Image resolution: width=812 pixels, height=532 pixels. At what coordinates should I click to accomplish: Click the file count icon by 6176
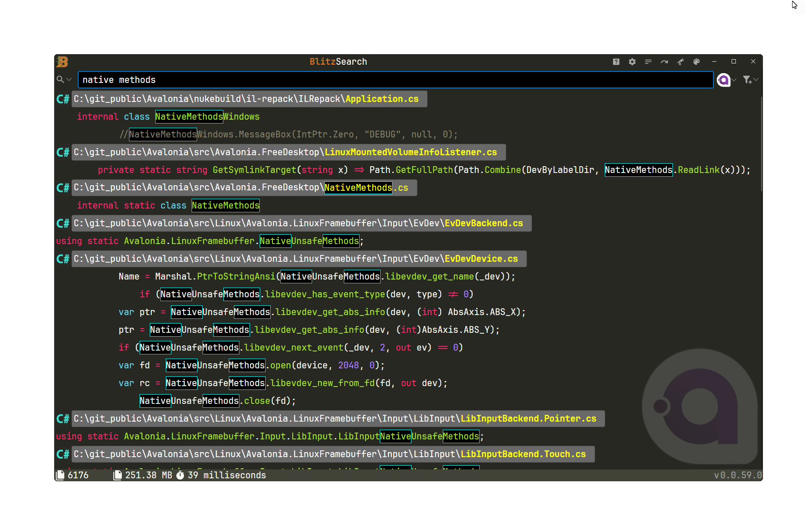tap(60, 475)
